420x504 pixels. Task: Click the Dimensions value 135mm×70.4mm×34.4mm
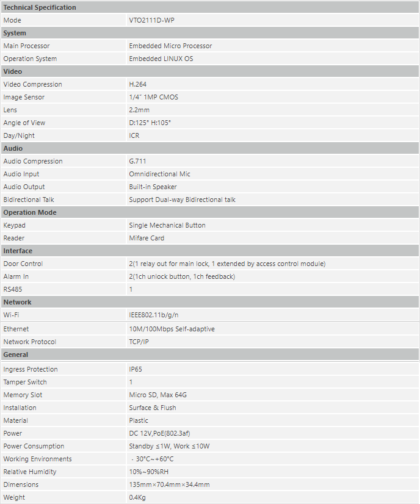pyautogui.click(x=169, y=484)
